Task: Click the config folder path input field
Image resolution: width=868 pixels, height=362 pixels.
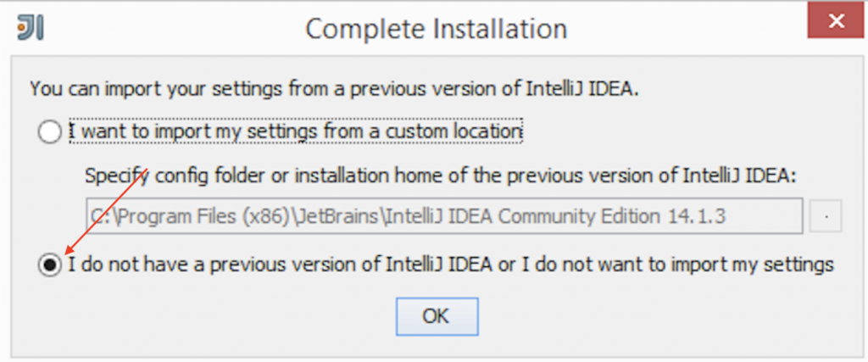Action: (x=444, y=216)
